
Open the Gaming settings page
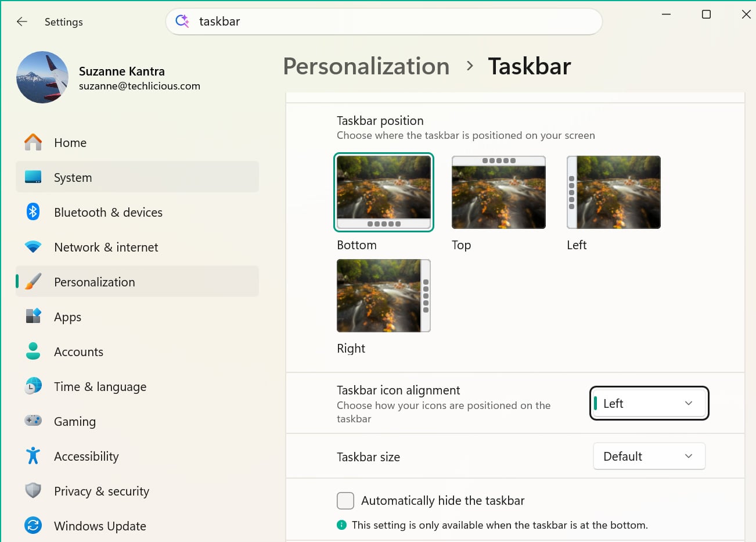click(138, 421)
